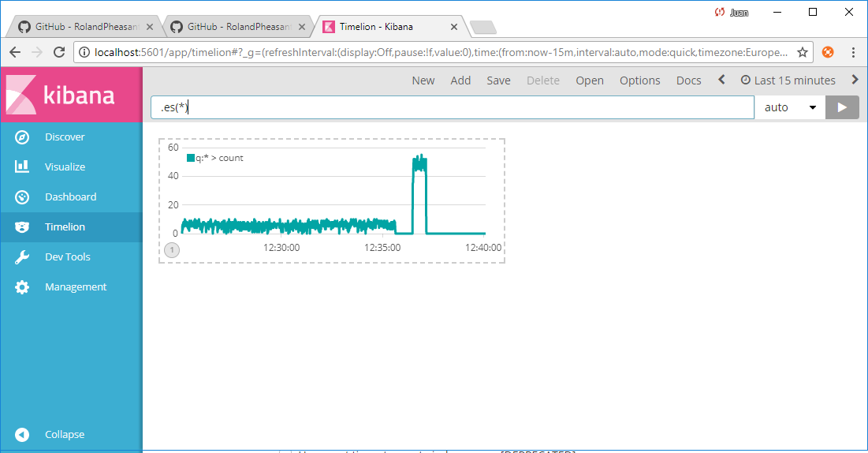868x453 pixels.
Task: Click Open in the Timelion menu
Action: 590,80
